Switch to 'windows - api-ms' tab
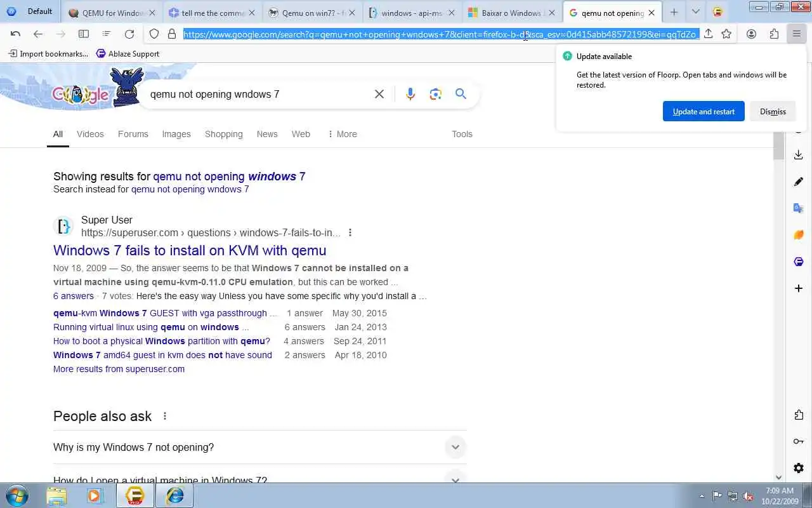Image resolution: width=812 pixels, height=508 pixels. pyautogui.click(x=412, y=12)
